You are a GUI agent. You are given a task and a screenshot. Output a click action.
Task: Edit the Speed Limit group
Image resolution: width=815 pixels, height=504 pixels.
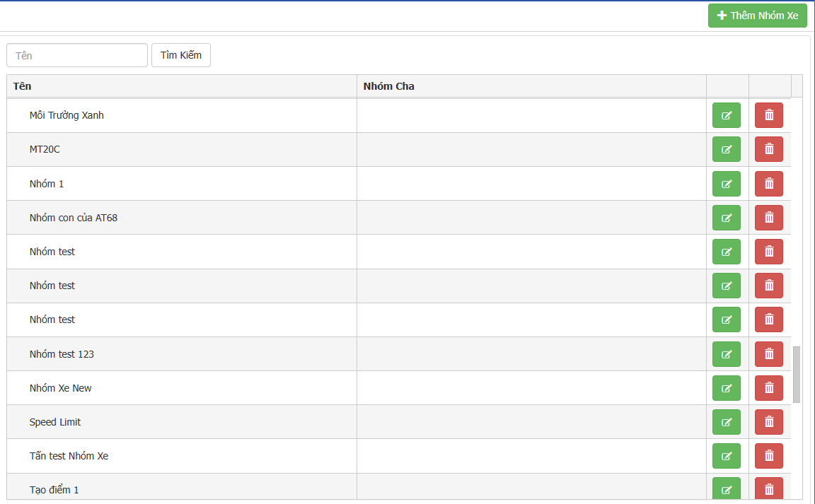[x=726, y=422]
